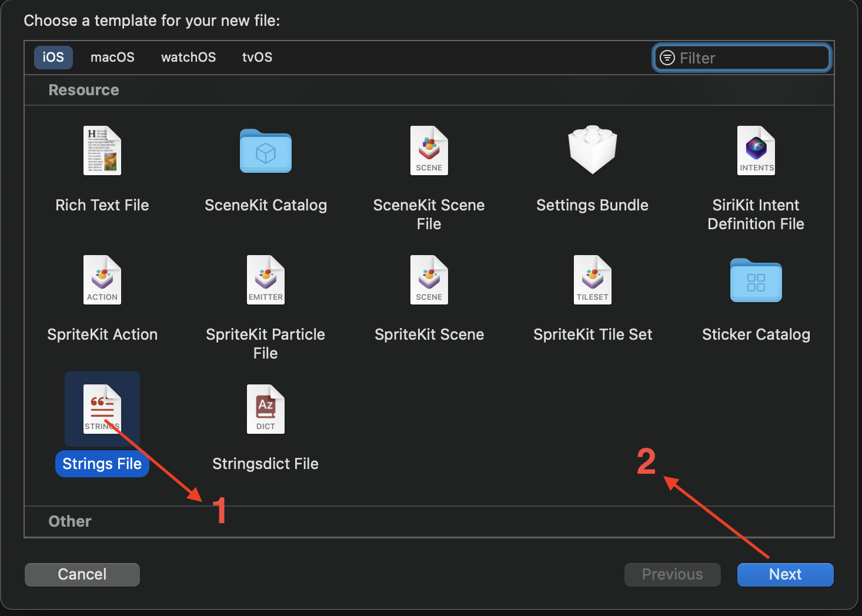Click the "Rich Text File" label
The width and height of the screenshot is (862, 616).
(x=102, y=205)
